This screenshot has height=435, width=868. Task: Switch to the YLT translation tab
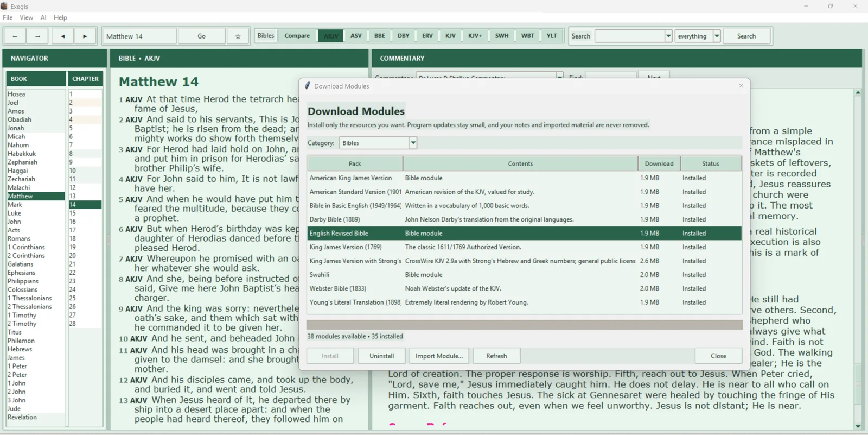pos(552,36)
